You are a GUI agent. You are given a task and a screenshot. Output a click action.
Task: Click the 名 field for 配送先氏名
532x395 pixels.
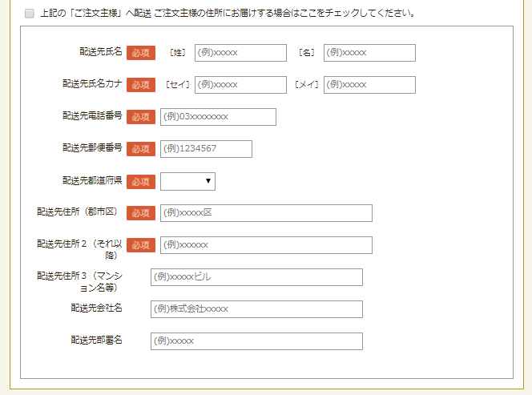click(369, 53)
